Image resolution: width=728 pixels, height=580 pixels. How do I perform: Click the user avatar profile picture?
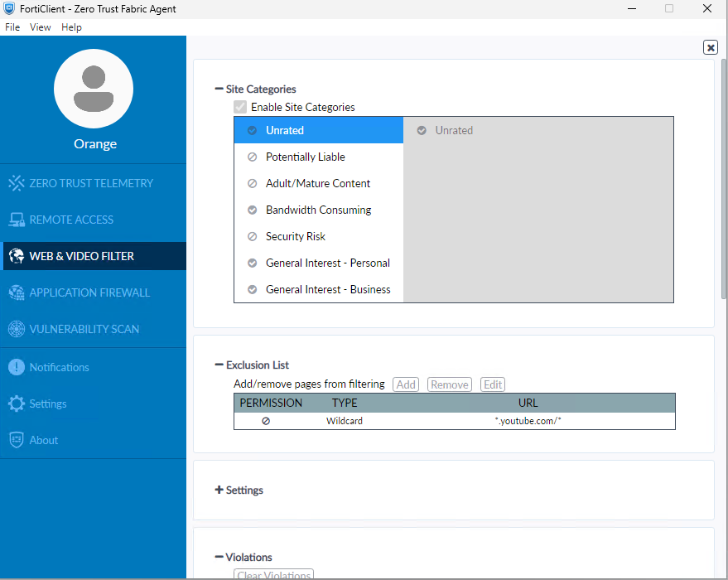94,89
